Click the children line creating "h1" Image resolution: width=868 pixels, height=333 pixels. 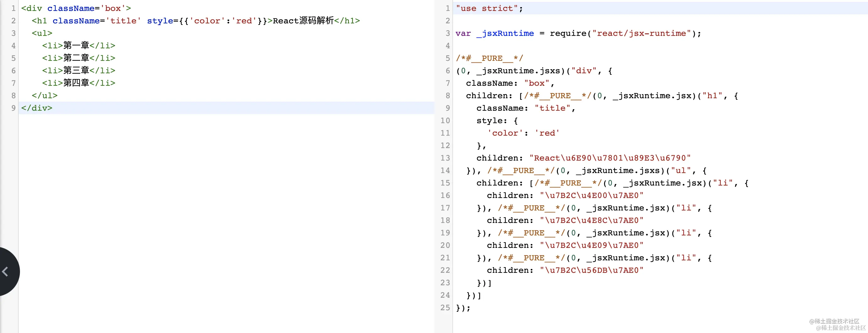pos(602,95)
